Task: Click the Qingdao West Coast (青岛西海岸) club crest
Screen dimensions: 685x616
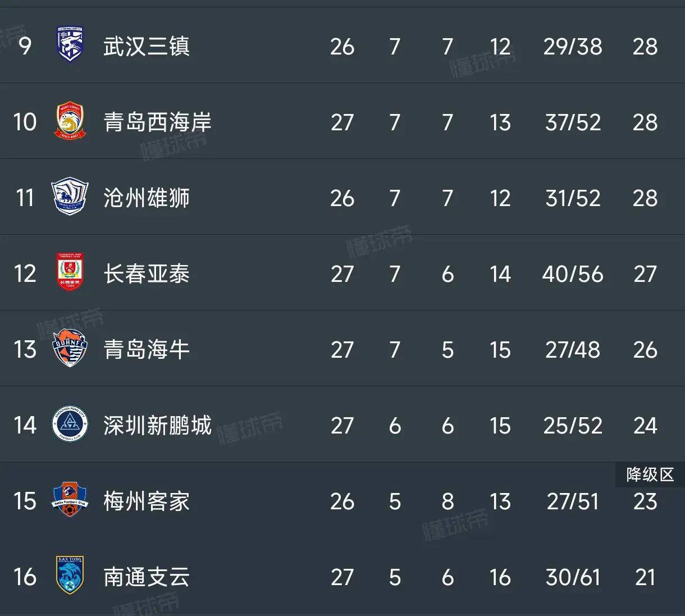Action: 70,121
